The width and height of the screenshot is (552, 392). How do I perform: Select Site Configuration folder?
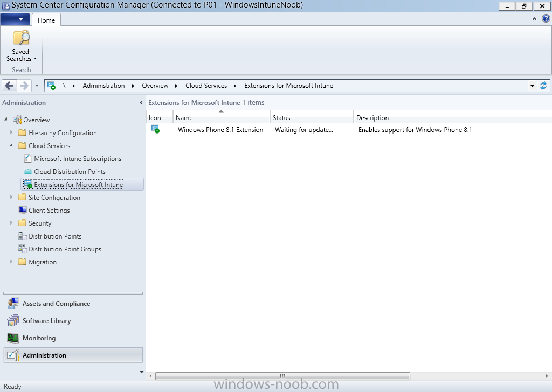pos(54,198)
